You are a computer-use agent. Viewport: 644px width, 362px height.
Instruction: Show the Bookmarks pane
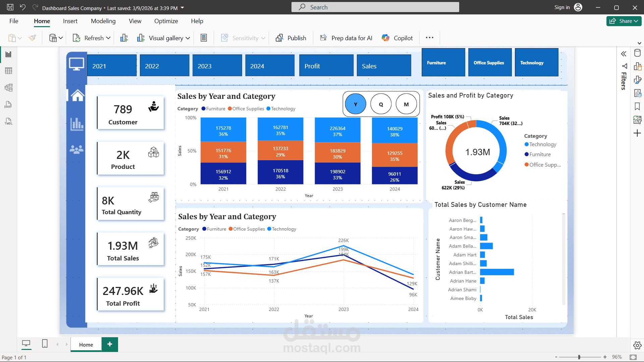click(x=638, y=106)
